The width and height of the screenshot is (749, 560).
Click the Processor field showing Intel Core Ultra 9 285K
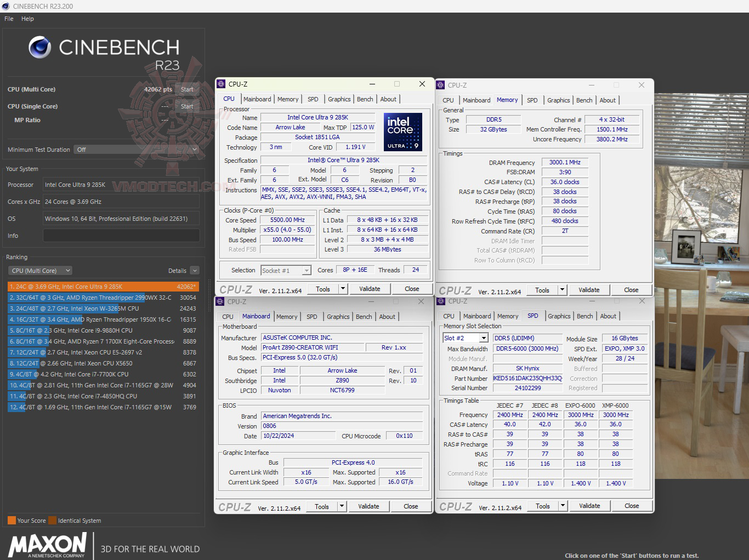tap(121, 185)
